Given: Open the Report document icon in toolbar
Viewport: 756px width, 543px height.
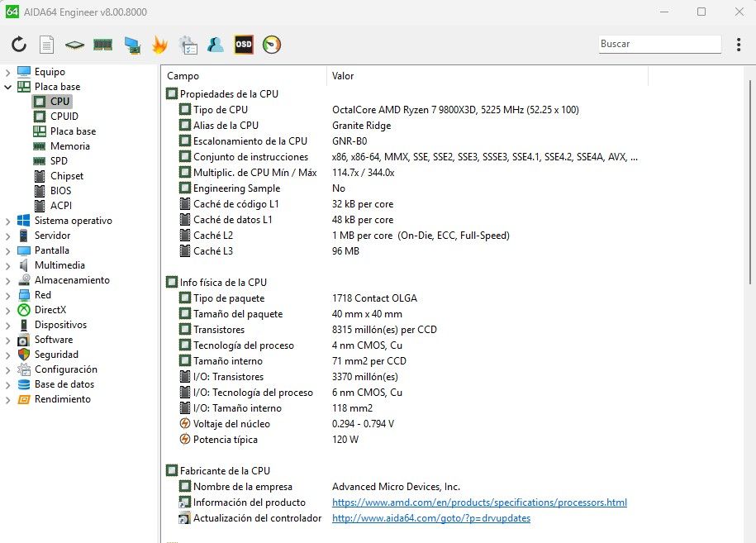Looking at the screenshot, I should (x=47, y=45).
